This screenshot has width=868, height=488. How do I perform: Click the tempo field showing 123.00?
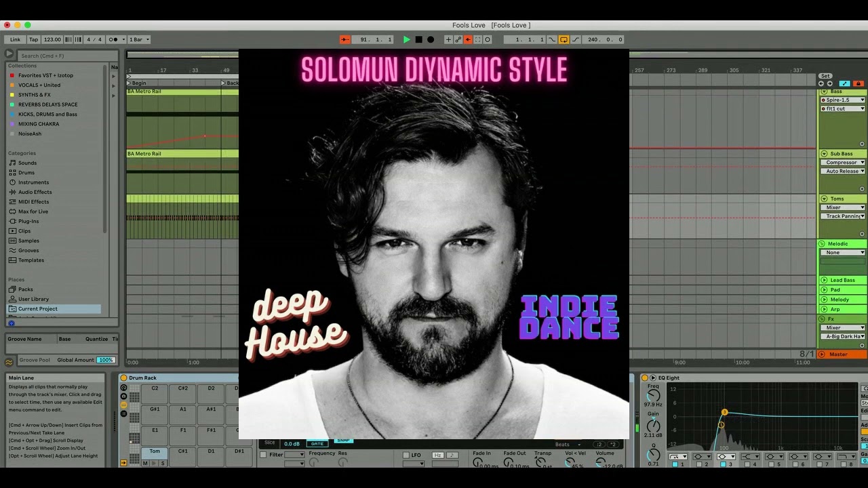coord(52,40)
